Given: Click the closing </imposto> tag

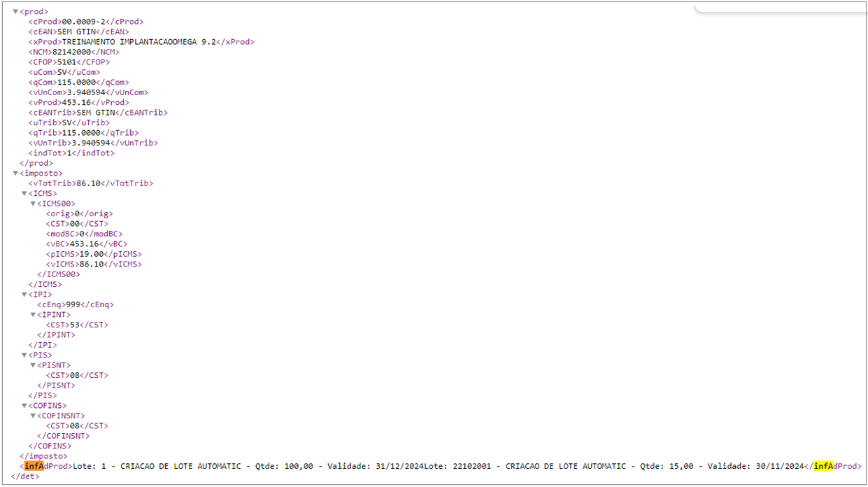Looking at the screenshot, I should [43, 456].
